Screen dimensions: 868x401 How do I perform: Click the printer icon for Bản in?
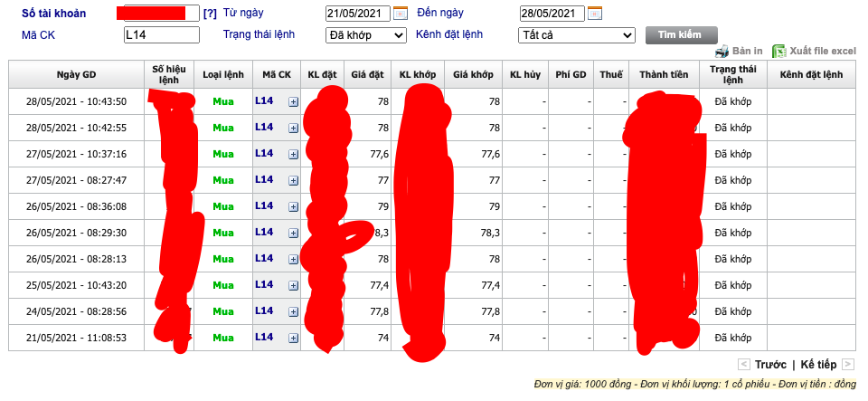(x=722, y=52)
